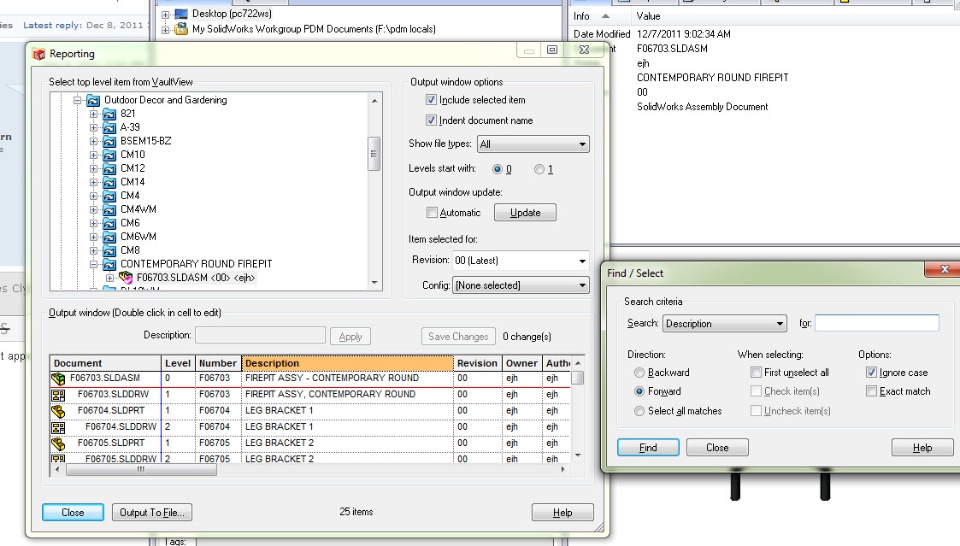This screenshot has height=546, width=960.
Task: Click the CM4 folder icon
Action: click(x=110, y=196)
